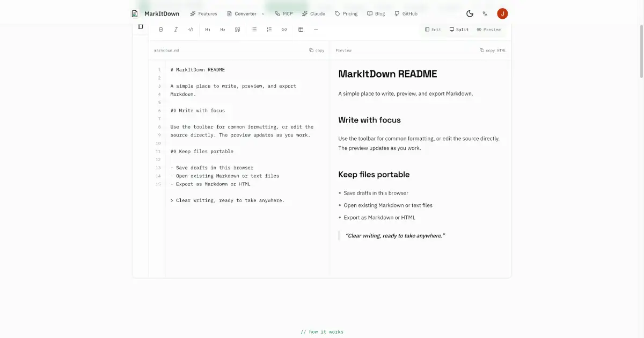Click '- Export as Markdown or HTML' source line

[x=210, y=184]
